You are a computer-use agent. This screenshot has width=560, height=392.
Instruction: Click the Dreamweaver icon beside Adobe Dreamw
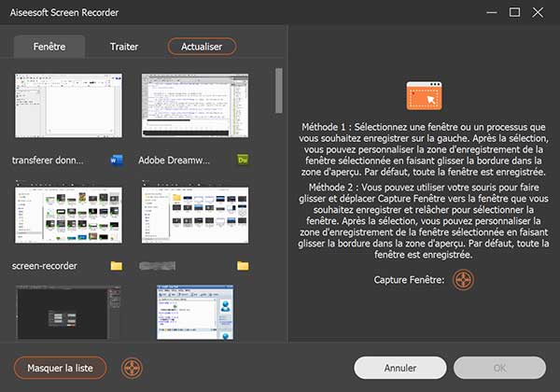(243, 159)
